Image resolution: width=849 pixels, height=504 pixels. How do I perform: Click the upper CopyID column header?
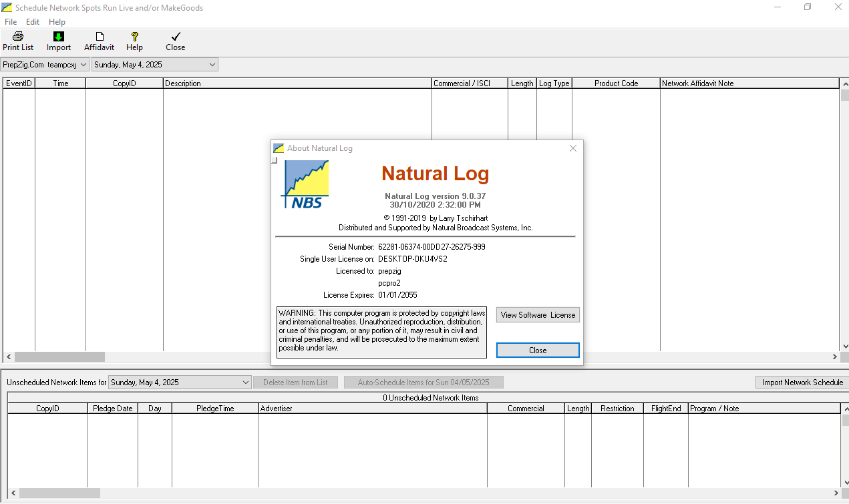pos(124,83)
